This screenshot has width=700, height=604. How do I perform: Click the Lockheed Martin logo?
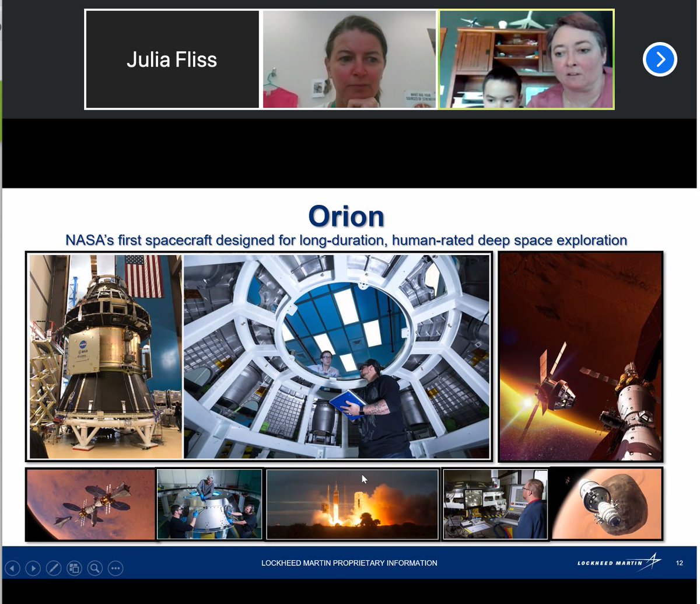coord(619,563)
